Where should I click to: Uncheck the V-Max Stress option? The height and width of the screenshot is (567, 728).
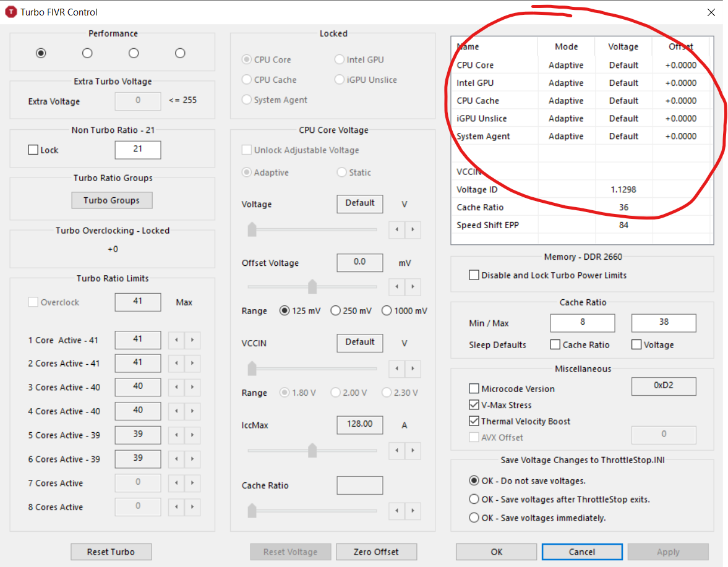474,404
